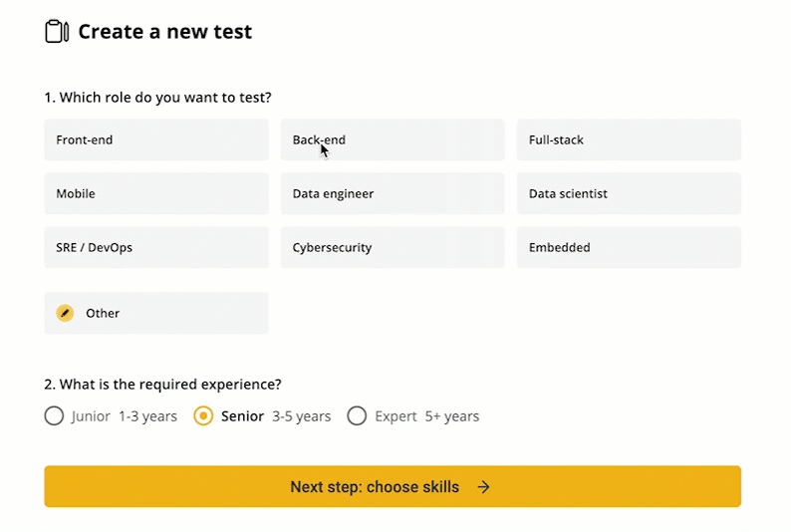Screen dimensions: 791x532
Task: Click the clipboard icon beside the title
Action: click(x=57, y=32)
